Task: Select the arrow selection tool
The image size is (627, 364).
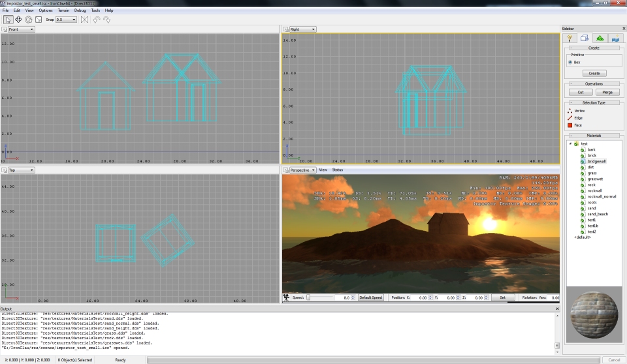Action: coord(7,20)
